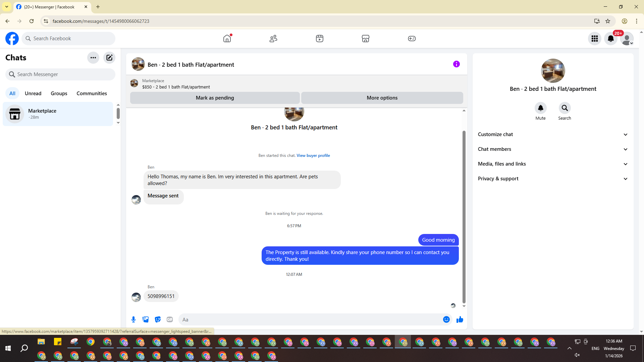Expand Media, files and links section

pyautogui.click(x=553, y=164)
